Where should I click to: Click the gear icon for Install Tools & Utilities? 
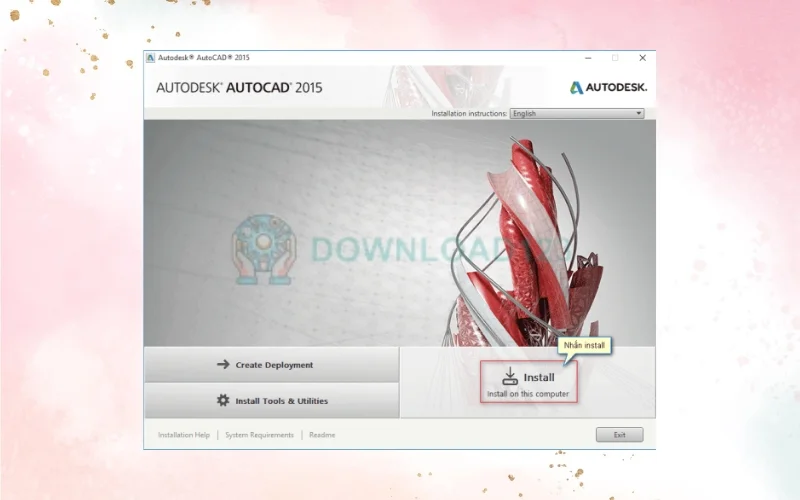[223, 400]
